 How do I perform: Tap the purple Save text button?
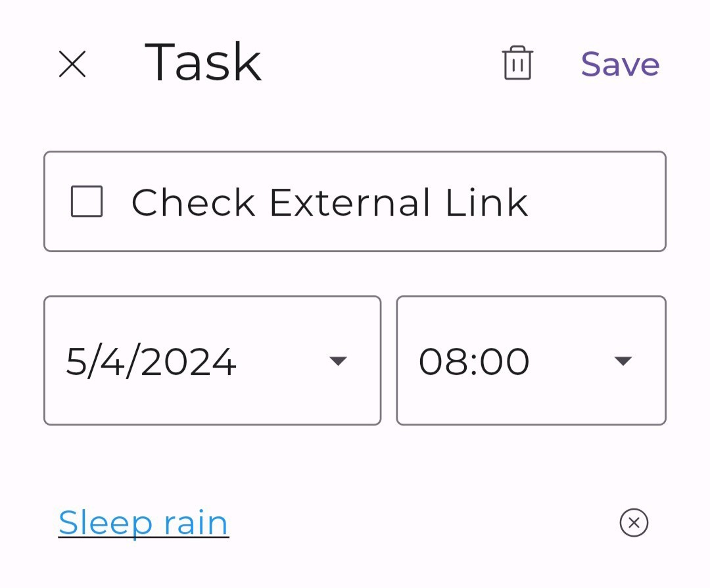pos(620,64)
